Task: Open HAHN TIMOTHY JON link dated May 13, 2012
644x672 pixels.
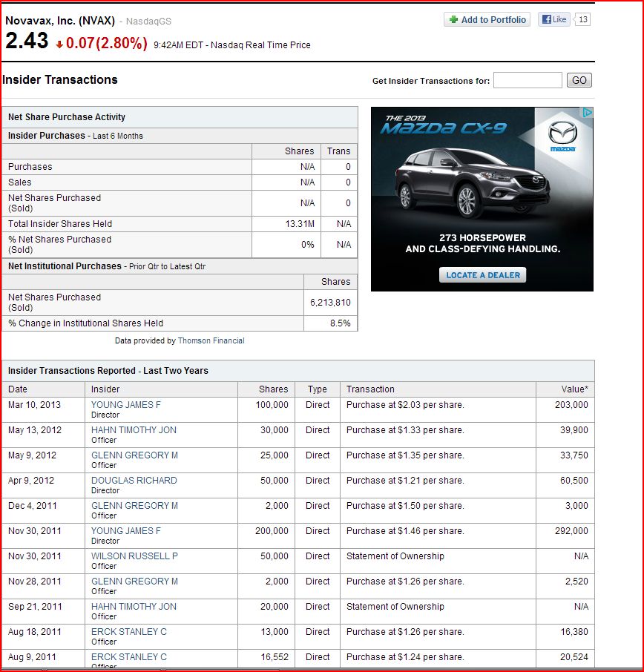Action: (x=134, y=430)
